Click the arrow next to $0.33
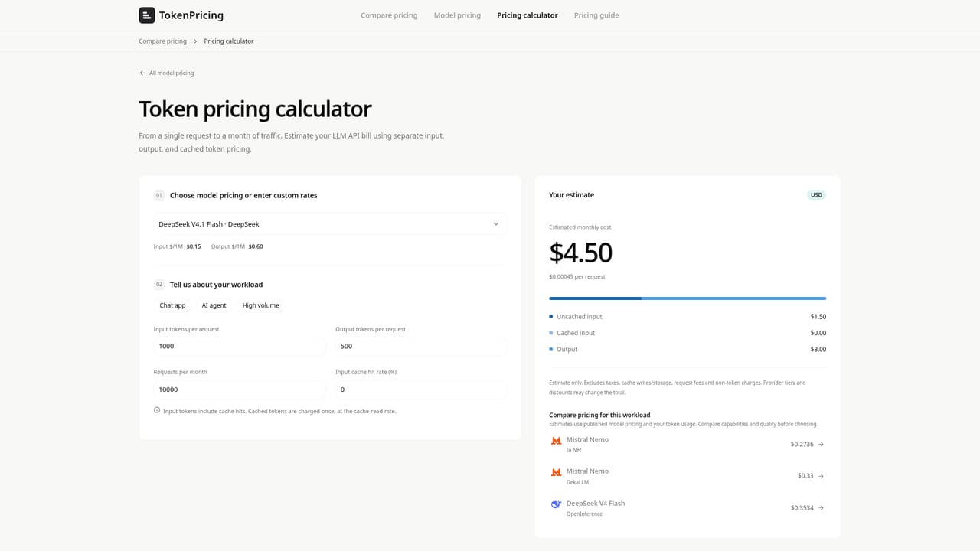 821,476
